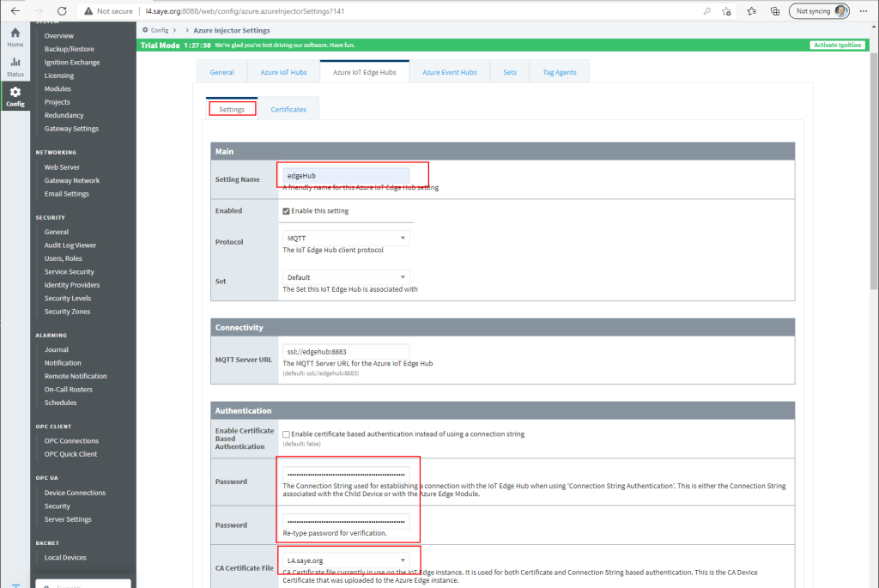Switch to the Azure Event Hubs tab
Image resolution: width=879 pixels, height=588 pixels.
tap(449, 72)
